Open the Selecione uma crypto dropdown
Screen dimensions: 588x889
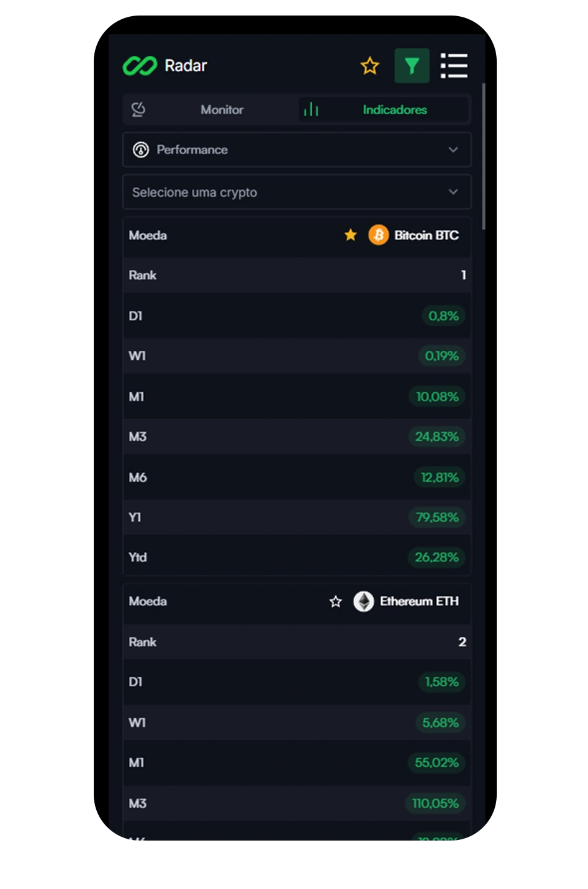tap(297, 192)
